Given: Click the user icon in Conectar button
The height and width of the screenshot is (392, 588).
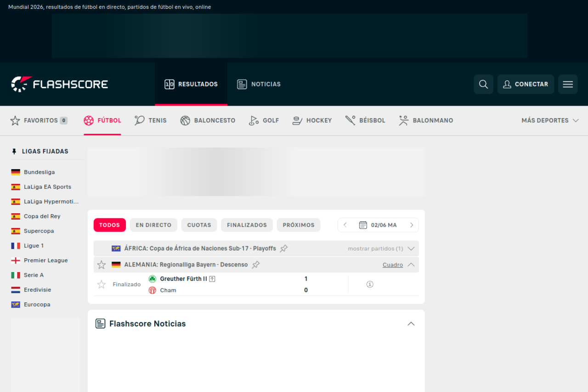Looking at the screenshot, I should [x=507, y=84].
